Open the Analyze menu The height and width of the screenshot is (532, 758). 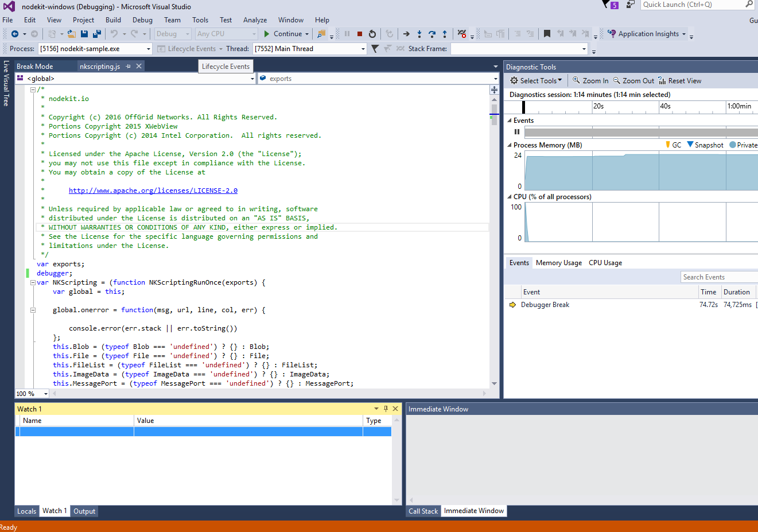255,20
